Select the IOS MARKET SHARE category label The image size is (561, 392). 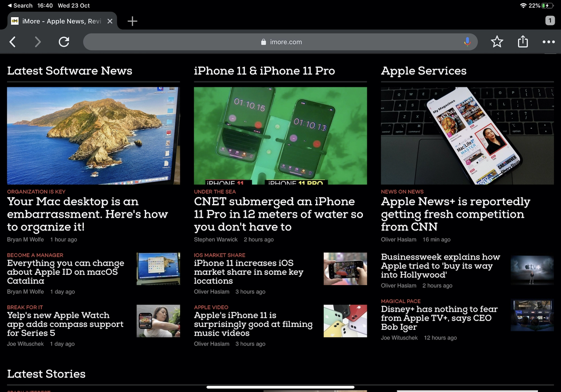click(220, 255)
